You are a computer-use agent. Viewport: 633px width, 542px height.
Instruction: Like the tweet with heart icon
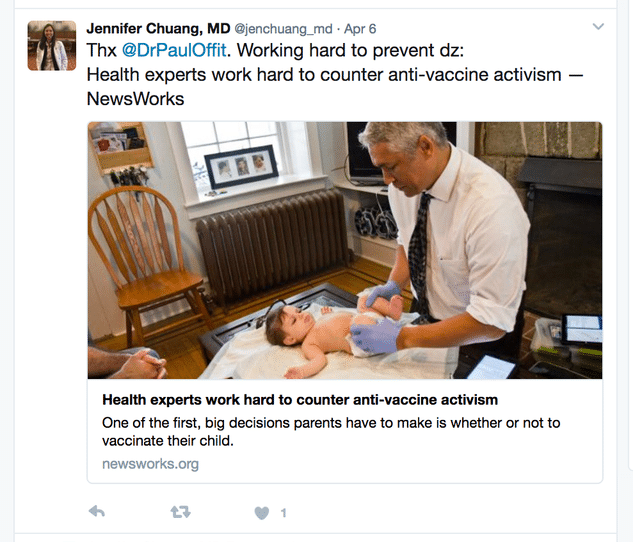(262, 513)
